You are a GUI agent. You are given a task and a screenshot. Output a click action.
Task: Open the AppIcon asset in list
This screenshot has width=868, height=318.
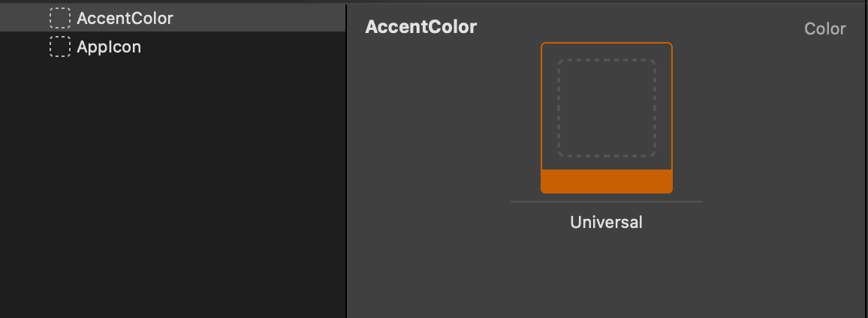(x=109, y=47)
